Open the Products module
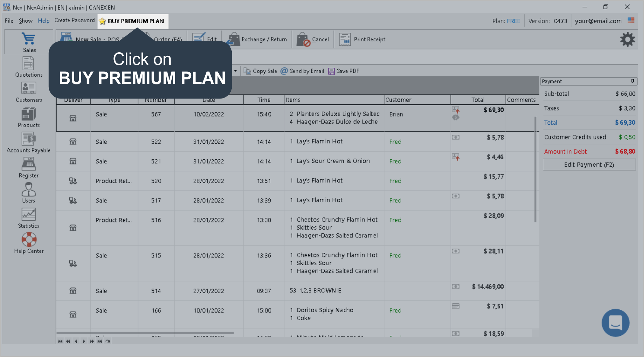Screen dimensions: 644x357 pos(29,118)
